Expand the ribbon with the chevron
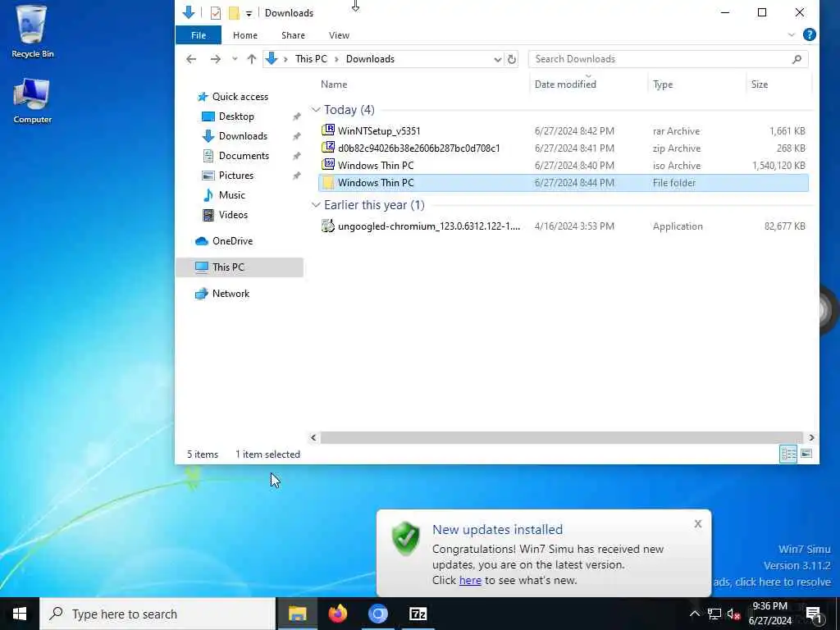The width and height of the screenshot is (840, 630). pos(792,34)
